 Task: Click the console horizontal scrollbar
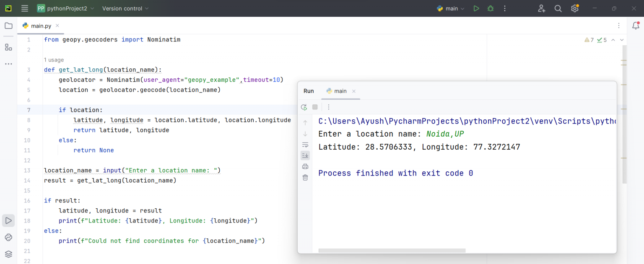392,251
